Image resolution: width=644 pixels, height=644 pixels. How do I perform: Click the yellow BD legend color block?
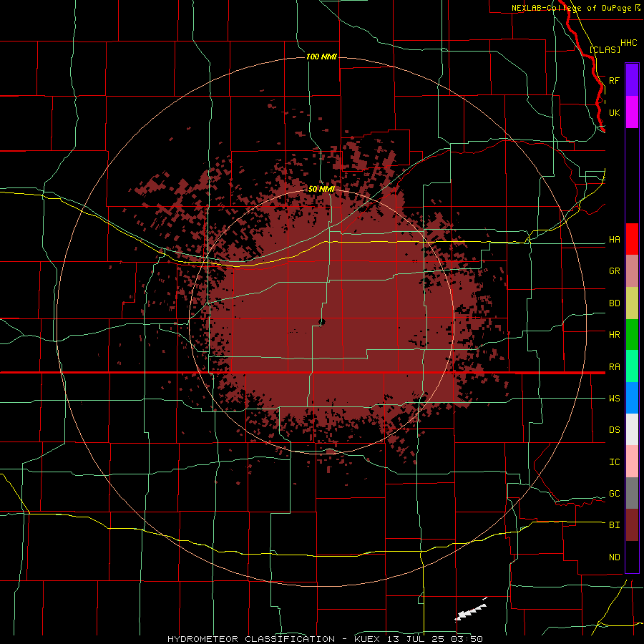point(632,303)
